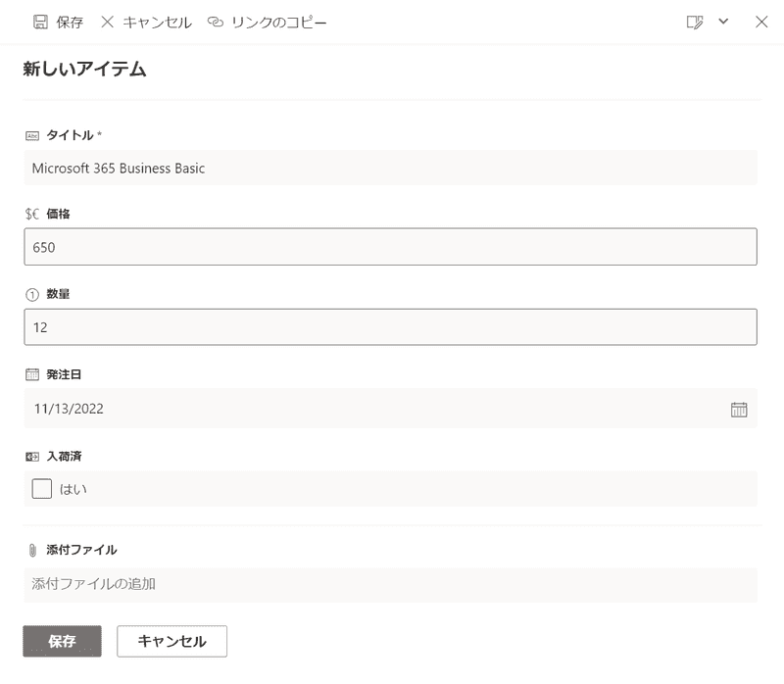Click the タイトル field containing Microsoft 365 Business Basic

pos(390,168)
